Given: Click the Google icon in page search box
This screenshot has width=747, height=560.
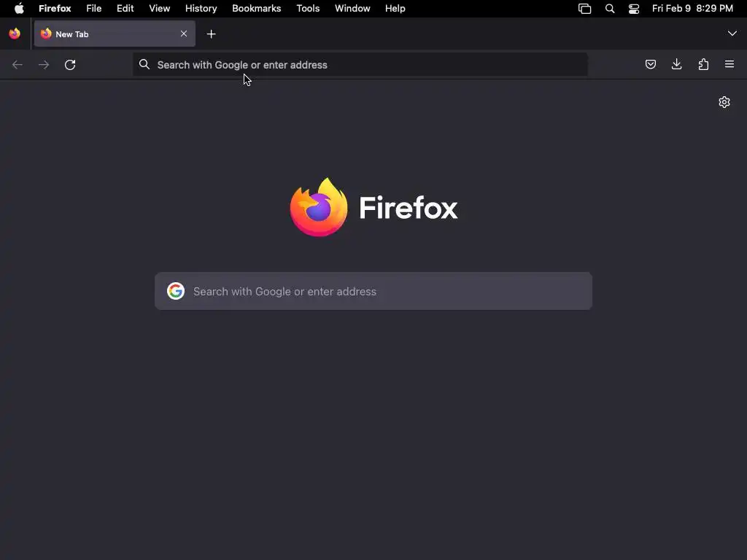Looking at the screenshot, I should 176,290.
